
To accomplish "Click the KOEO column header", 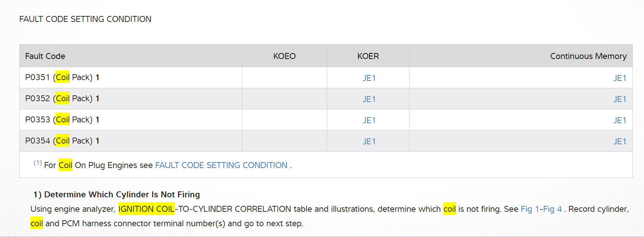I will pyautogui.click(x=284, y=56).
